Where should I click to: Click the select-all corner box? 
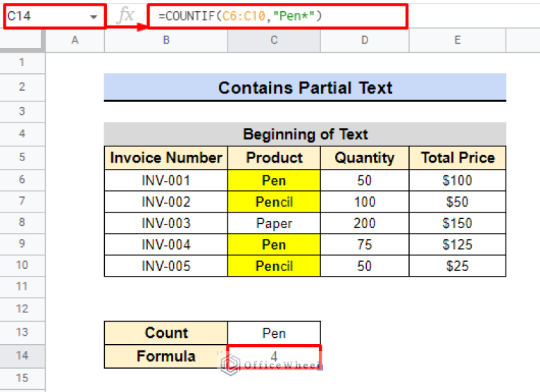pyautogui.click(x=22, y=41)
